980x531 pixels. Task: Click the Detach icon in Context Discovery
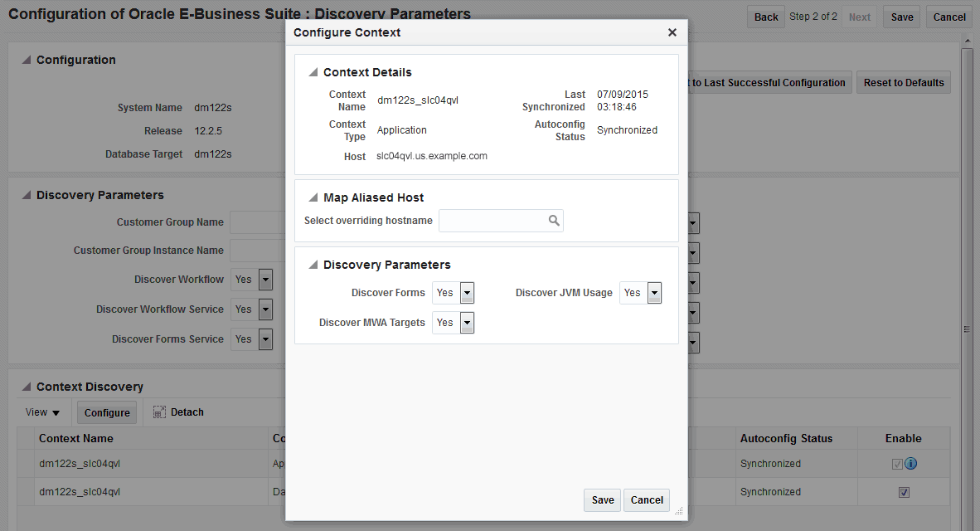tap(159, 412)
